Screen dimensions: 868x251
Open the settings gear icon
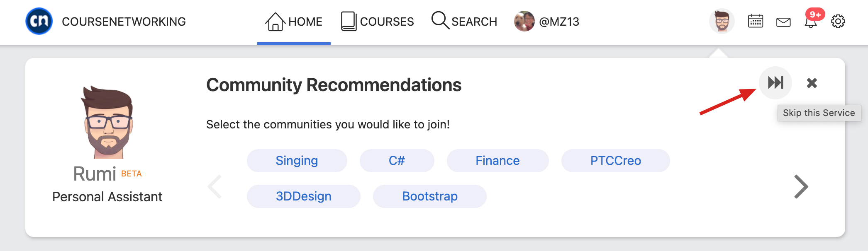pos(838,21)
